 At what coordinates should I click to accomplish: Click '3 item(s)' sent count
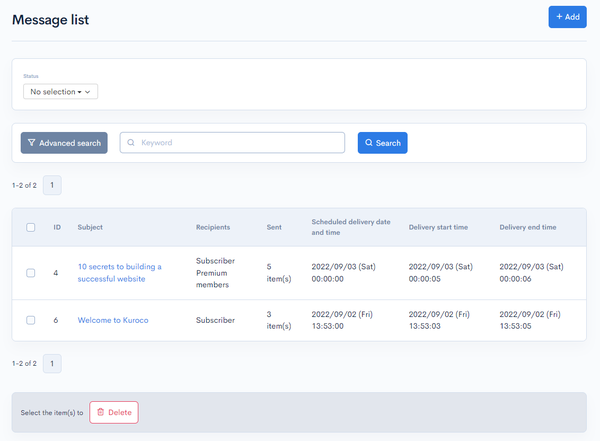tap(279, 320)
